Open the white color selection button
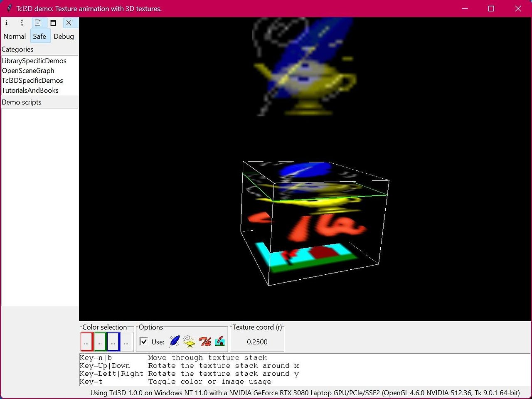532x399 pixels. [x=126, y=342]
